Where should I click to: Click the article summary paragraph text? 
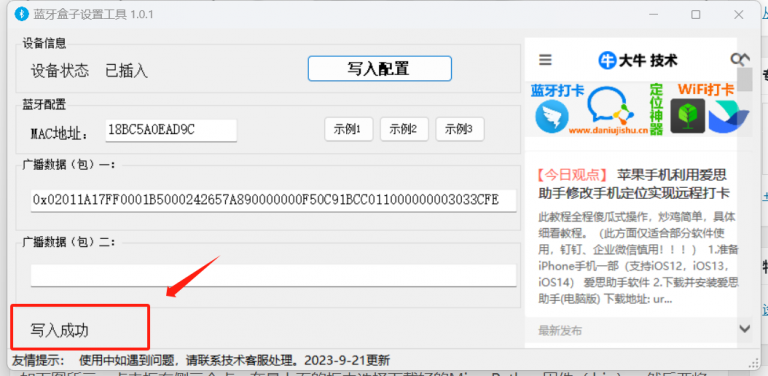pyautogui.click(x=638, y=258)
